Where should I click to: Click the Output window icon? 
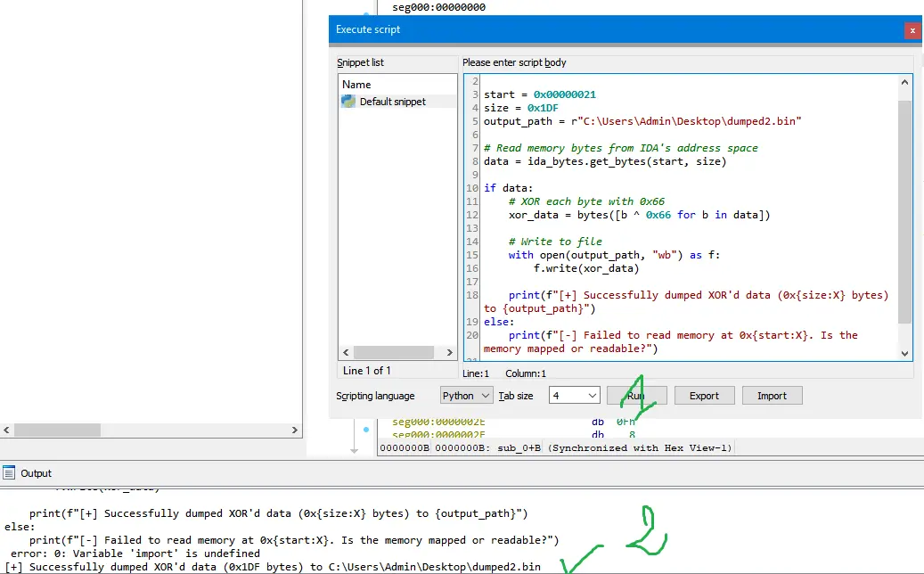tap(9, 472)
